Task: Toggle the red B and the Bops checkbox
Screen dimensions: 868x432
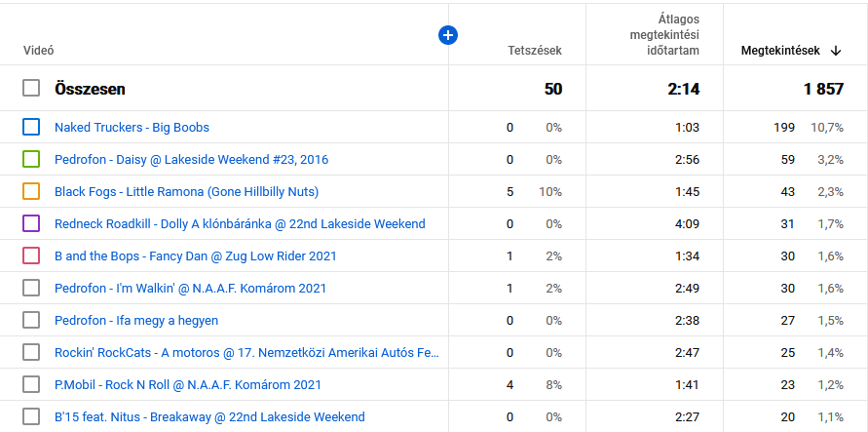Action: pyautogui.click(x=31, y=255)
